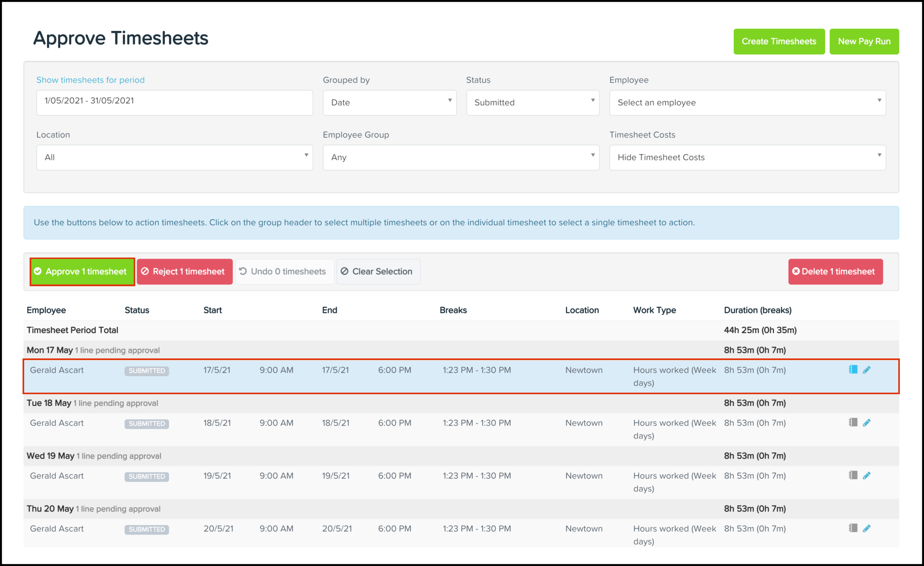Screen dimensions: 924x566
Task: Edit the 17/5/21 Gerald Ascart timesheet
Action: (x=867, y=370)
